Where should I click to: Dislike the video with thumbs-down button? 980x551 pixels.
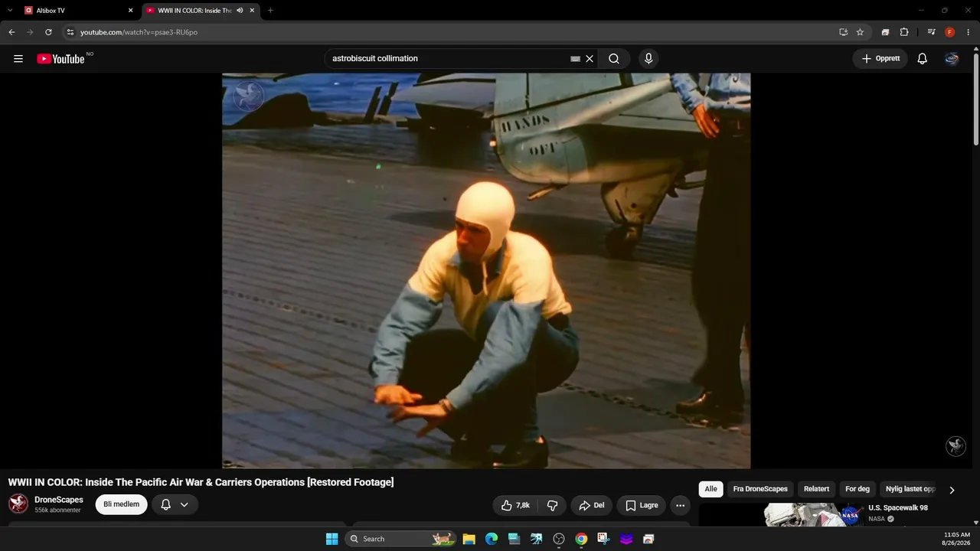point(552,505)
